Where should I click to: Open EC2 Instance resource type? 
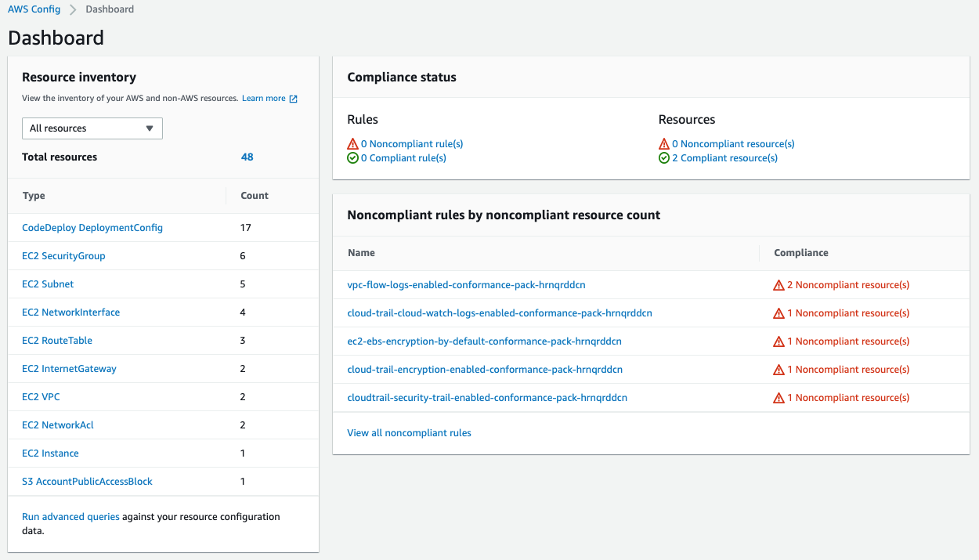click(x=50, y=453)
